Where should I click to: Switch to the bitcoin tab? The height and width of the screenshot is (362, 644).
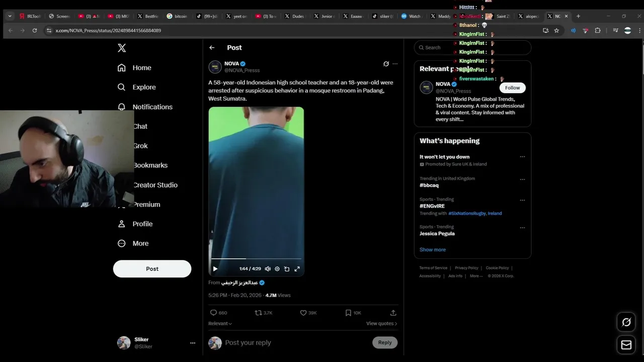coord(177,16)
